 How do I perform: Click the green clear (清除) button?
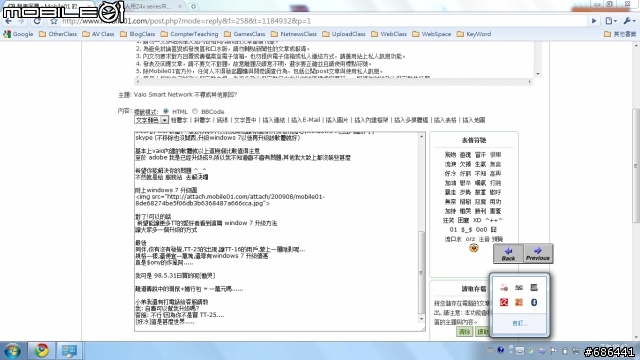point(464,331)
